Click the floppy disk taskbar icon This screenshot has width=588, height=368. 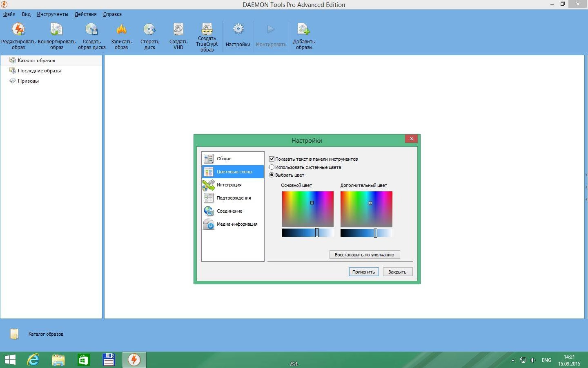click(109, 360)
